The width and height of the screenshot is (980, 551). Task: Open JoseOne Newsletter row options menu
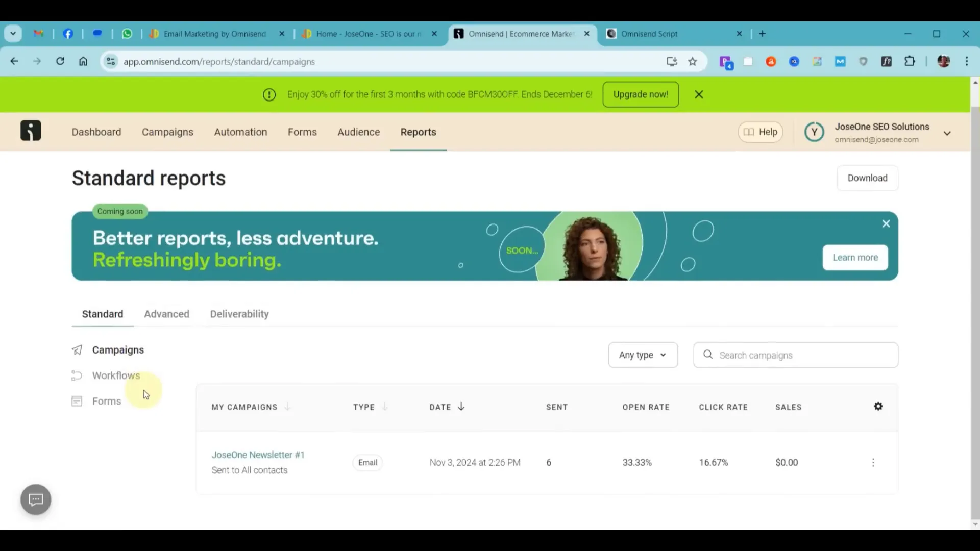point(873,462)
